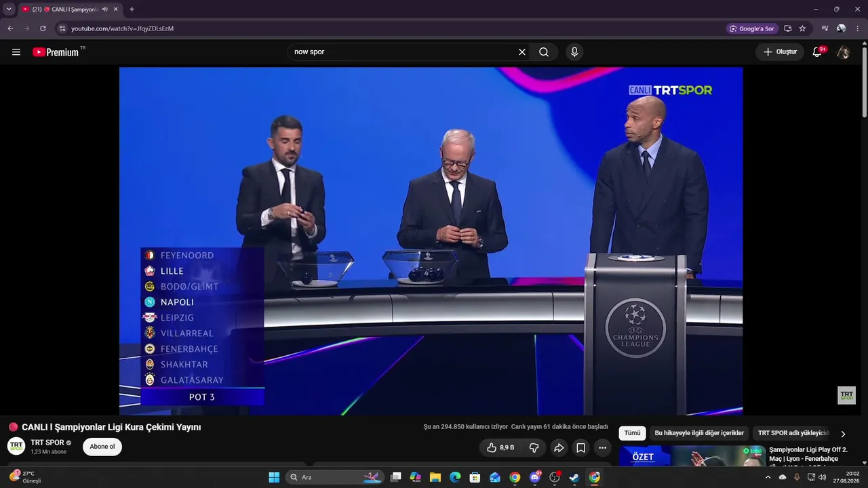Click the TRT SPOR channel watermark on video
868x488 pixels.
[x=846, y=395]
